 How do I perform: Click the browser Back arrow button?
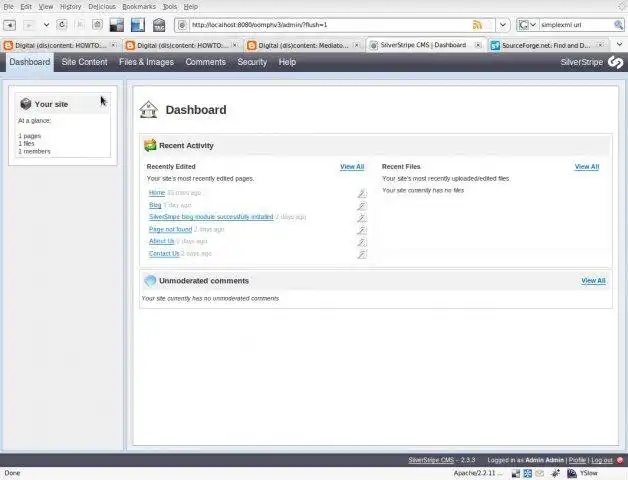[10, 25]
